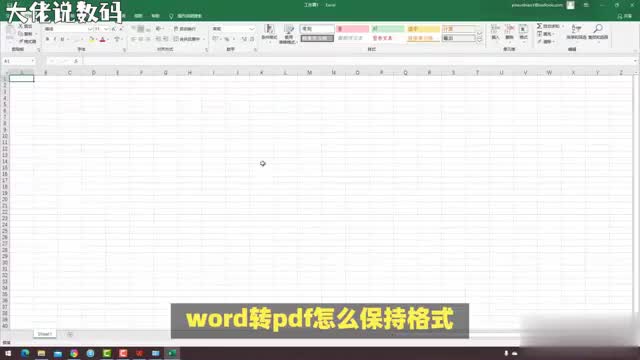Add a new sheet with plus button
Screen dimensions: 640x360
coord(70,334)
